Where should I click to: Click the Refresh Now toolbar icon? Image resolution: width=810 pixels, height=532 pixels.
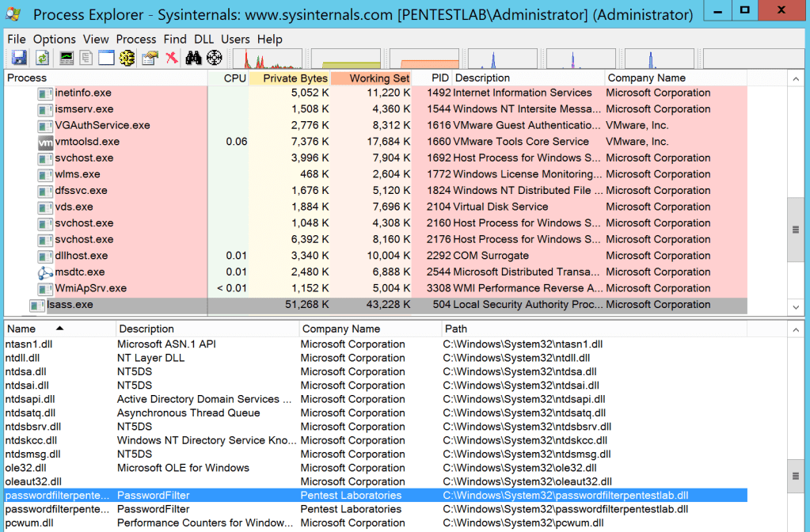(42, 58)
